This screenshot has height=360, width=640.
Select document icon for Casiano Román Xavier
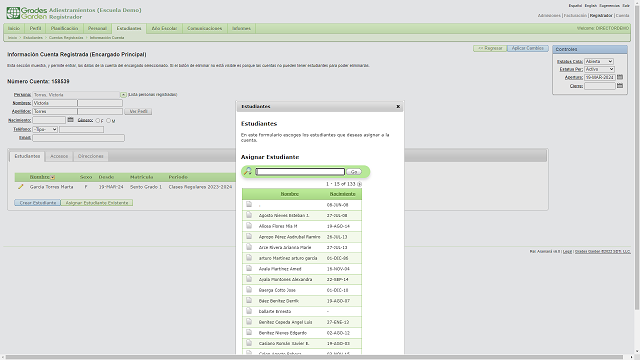[x=249, y=343]
